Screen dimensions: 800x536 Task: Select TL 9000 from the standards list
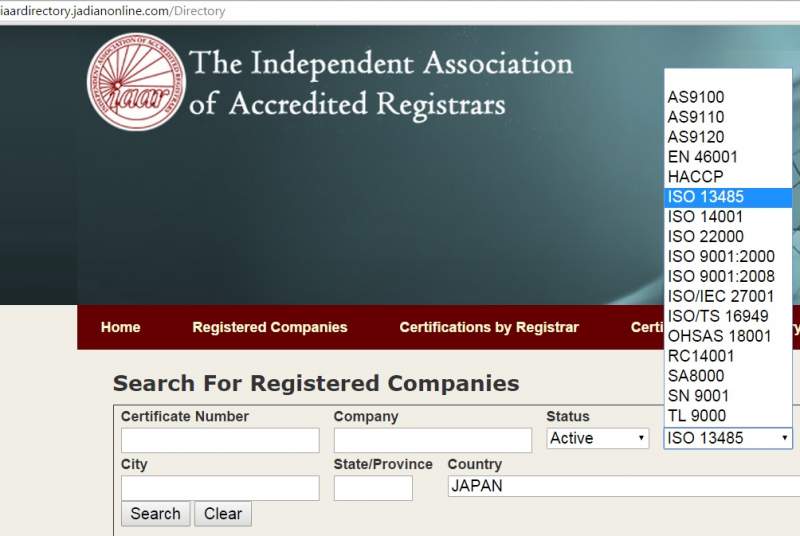728,416
